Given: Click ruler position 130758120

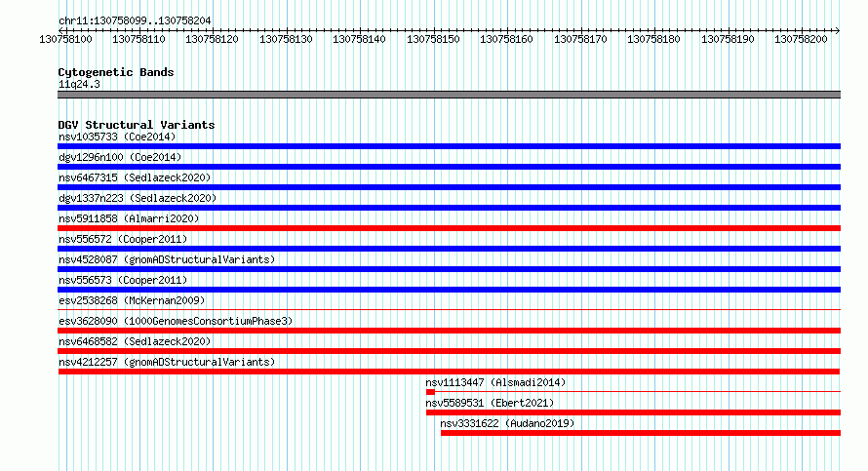Looking at the screenshot, I should coord(212,39).
